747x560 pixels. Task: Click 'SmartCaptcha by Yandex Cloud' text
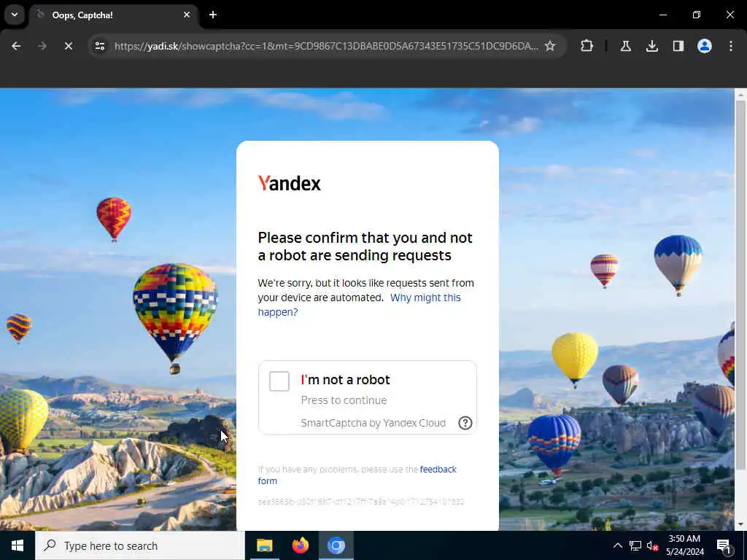pos(373,423)
